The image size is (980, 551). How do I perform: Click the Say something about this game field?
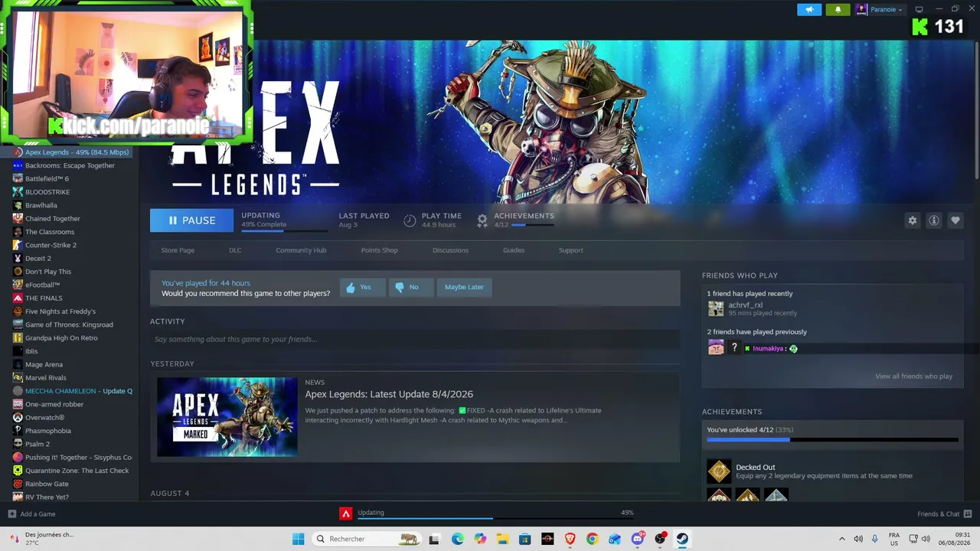coord(415,339)
